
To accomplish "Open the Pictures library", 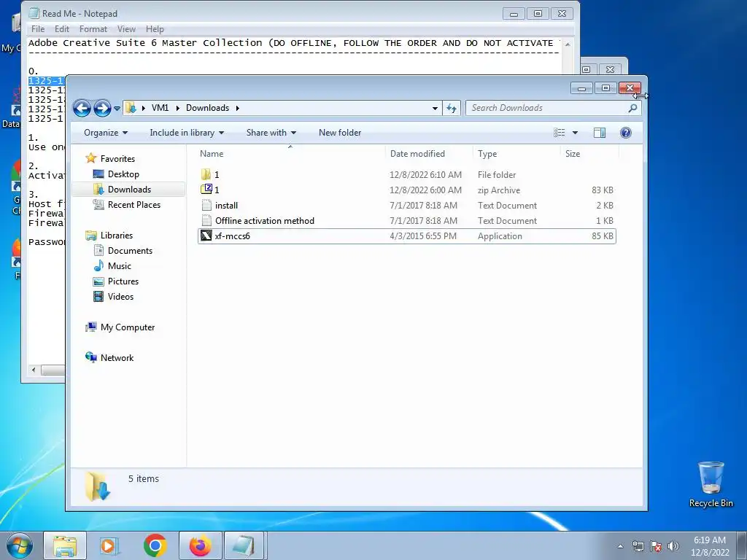I will 123,281.
